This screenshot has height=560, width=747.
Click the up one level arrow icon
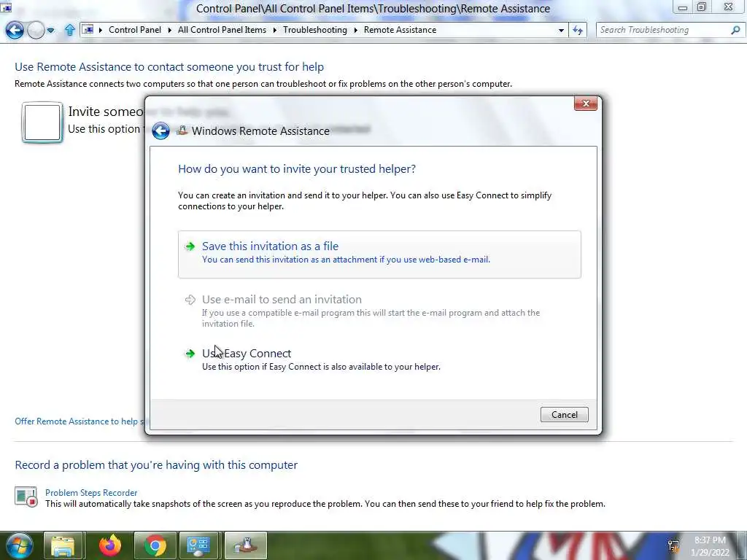(69, 30)
